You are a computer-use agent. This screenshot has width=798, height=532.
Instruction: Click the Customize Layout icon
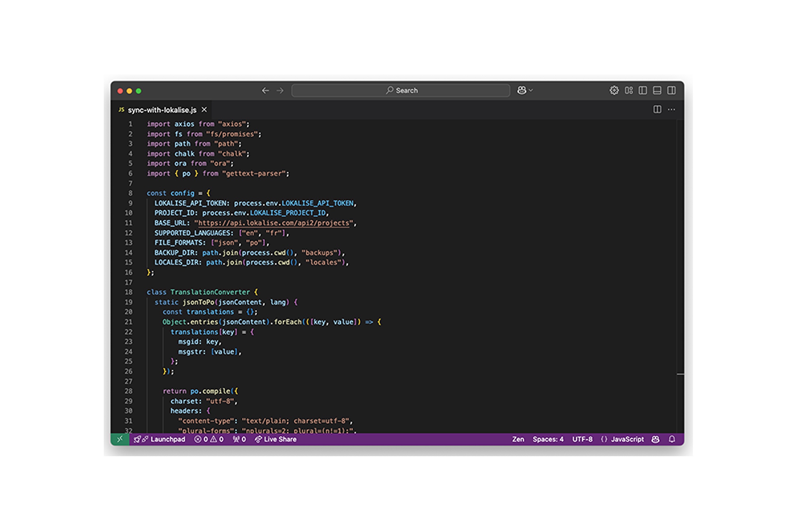click(629, 90)
